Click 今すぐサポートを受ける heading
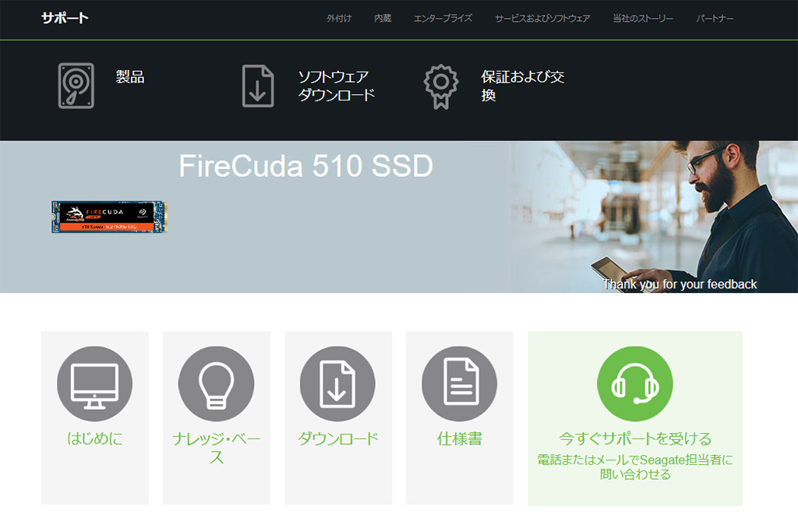798x532 pixels. tap(634, 439)
